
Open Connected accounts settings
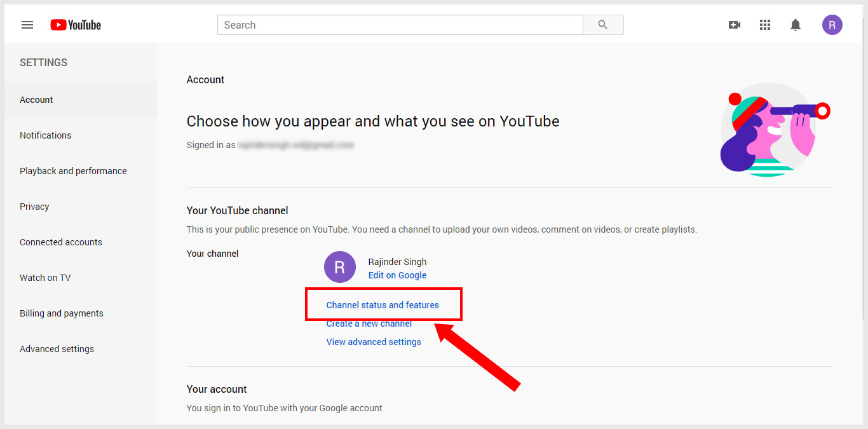click(80, 242)
